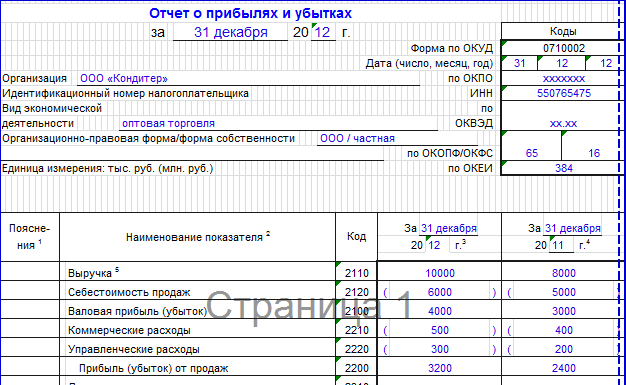This screenshot has height=385, width=626.
Task: Click the code cell "2200"
Action: pyautogui.click(x=357, y=368)
